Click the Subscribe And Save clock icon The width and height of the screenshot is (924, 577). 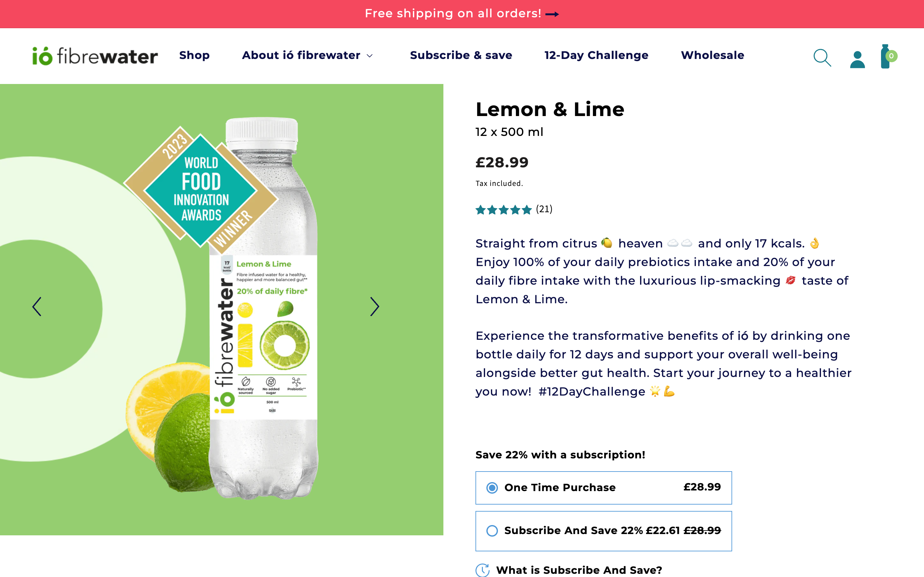coord(483,570)
